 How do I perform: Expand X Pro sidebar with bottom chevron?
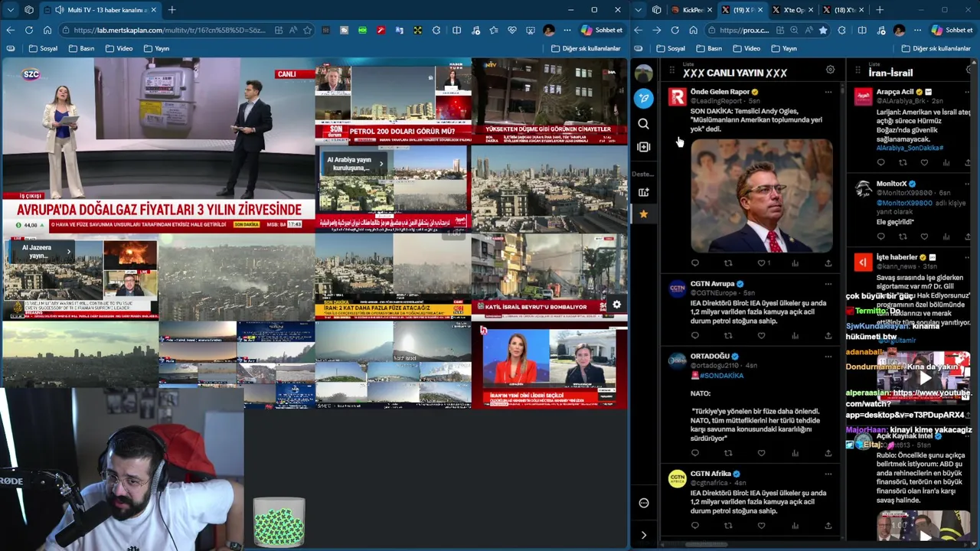(644, 535)
